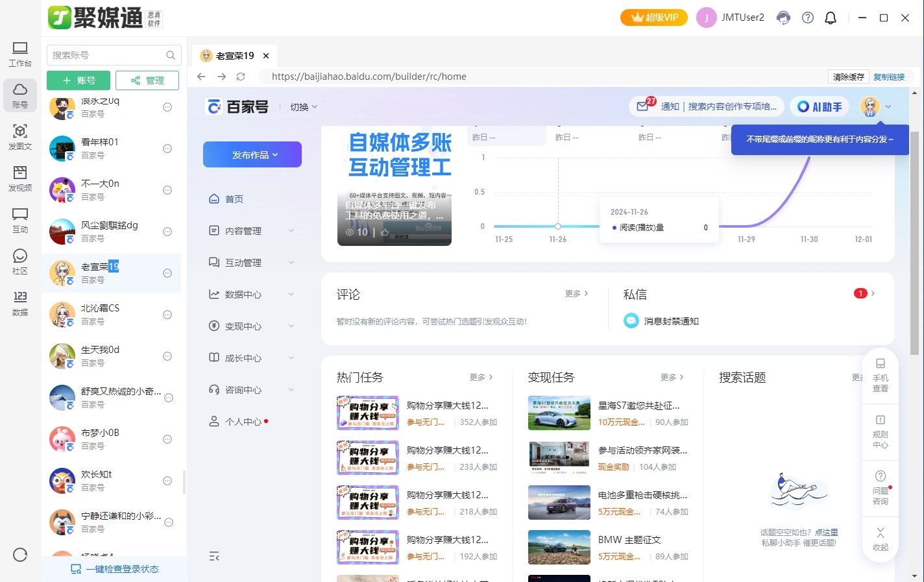Viewport: 924px width, 582px height.
Task: Expand the 数据中心 menu
Action: pyautogui.click(x=251, y=295)
